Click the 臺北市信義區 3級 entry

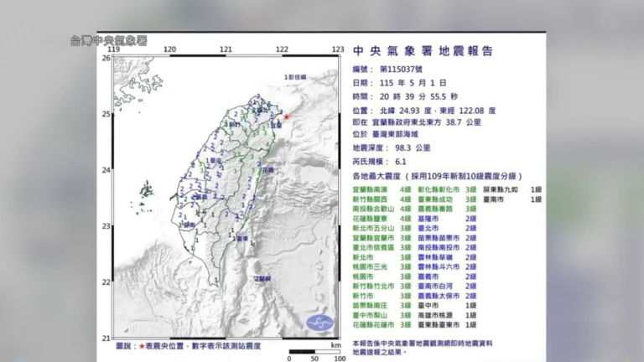click(382, 248)
